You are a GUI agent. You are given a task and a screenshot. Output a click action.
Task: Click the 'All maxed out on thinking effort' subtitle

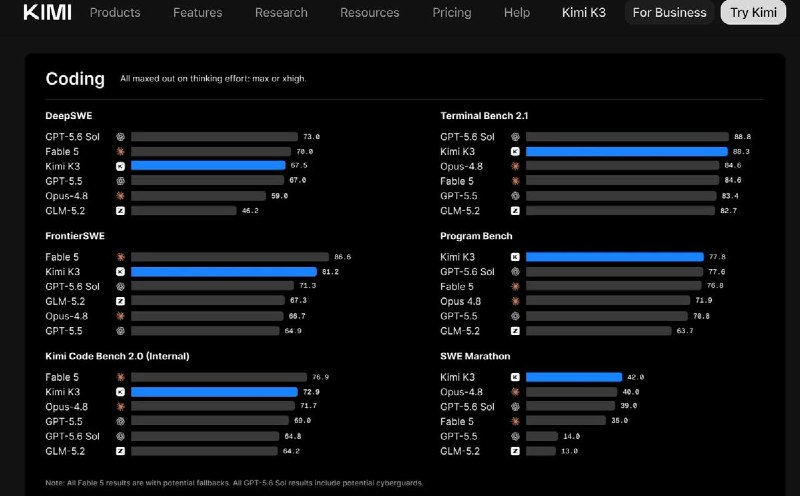[x=213, y=79]
